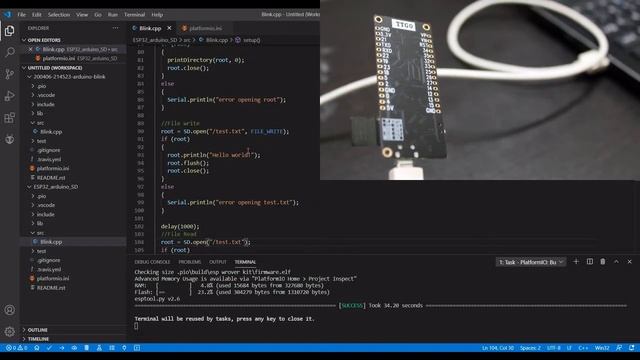Switch to the PROBLEMS panel tab
Screen dimensions: 640x360
tap(190, 262)
